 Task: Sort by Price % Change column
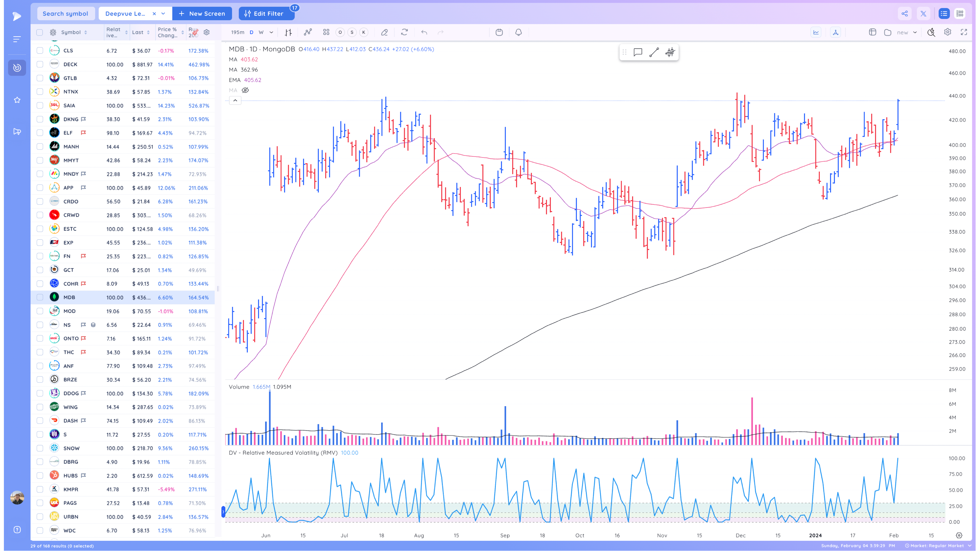[171, 32]
